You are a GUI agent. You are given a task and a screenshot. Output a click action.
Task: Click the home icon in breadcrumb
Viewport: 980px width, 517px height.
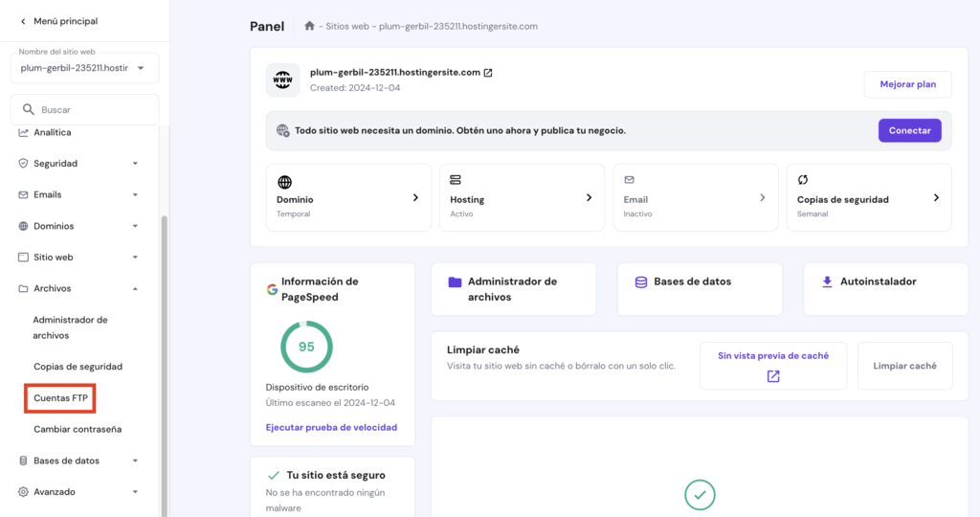[309, 26]
